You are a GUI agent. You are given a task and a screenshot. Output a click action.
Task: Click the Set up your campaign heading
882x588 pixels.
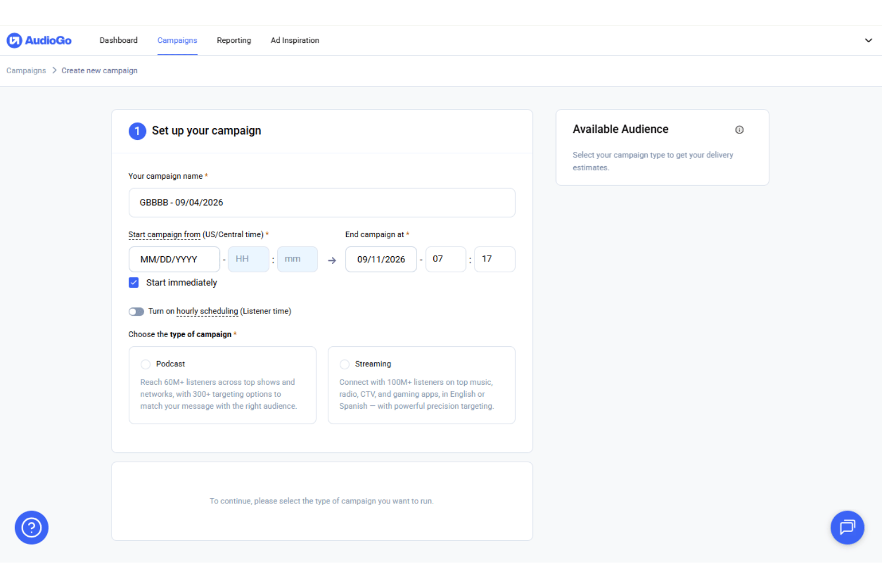point(206,130)
